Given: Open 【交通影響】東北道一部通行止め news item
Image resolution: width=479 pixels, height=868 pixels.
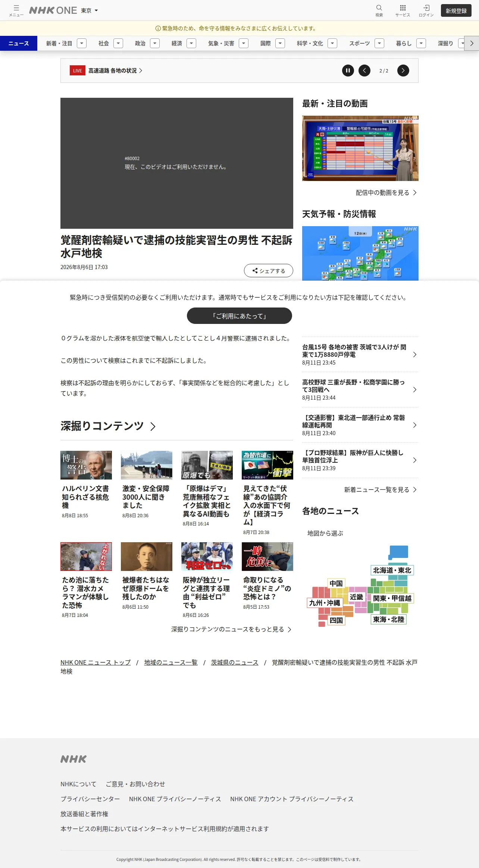Looking at the screenshot, I should pos(360,425).
